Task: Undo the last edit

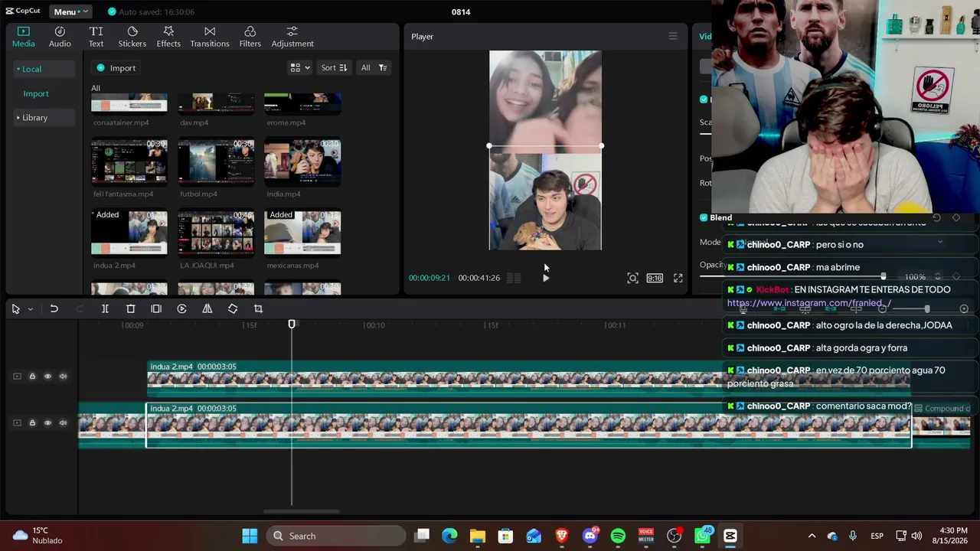Action: [x=54, y=308]
